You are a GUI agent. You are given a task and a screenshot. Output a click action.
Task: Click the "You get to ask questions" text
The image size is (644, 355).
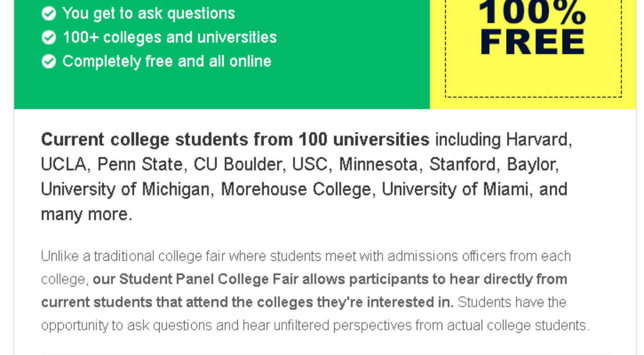(149, 14)
